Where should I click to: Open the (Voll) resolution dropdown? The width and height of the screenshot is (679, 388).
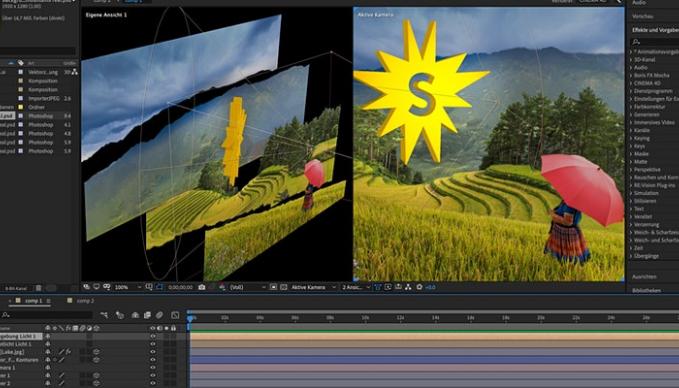coord(247,287)
